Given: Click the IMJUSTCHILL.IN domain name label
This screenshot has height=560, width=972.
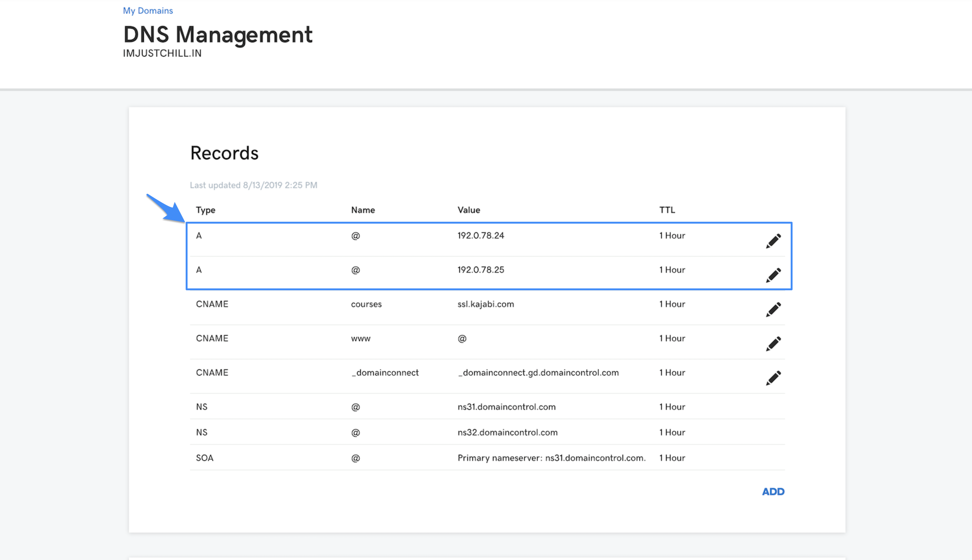Looking at the screenshot, I should click(x=162, y=54).
